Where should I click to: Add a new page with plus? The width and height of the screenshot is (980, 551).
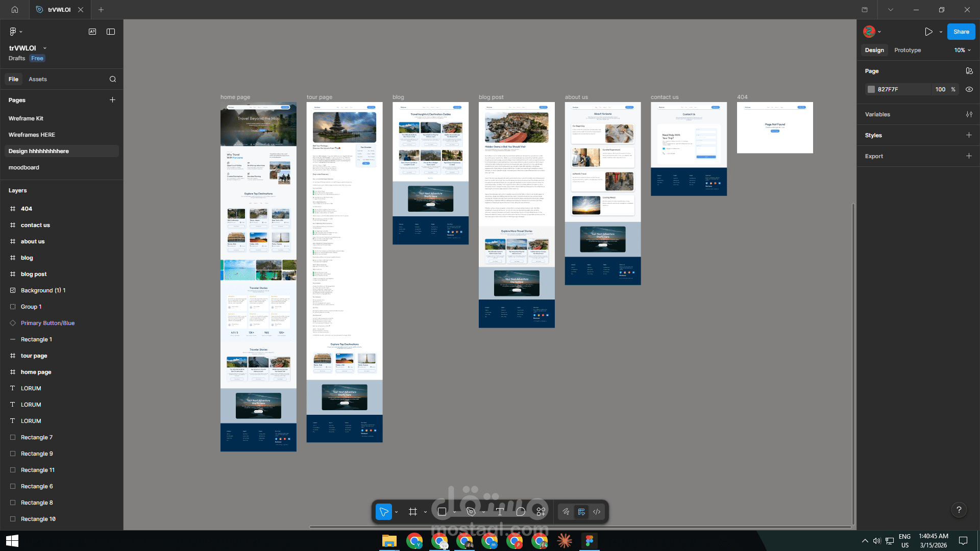point(112,100)
